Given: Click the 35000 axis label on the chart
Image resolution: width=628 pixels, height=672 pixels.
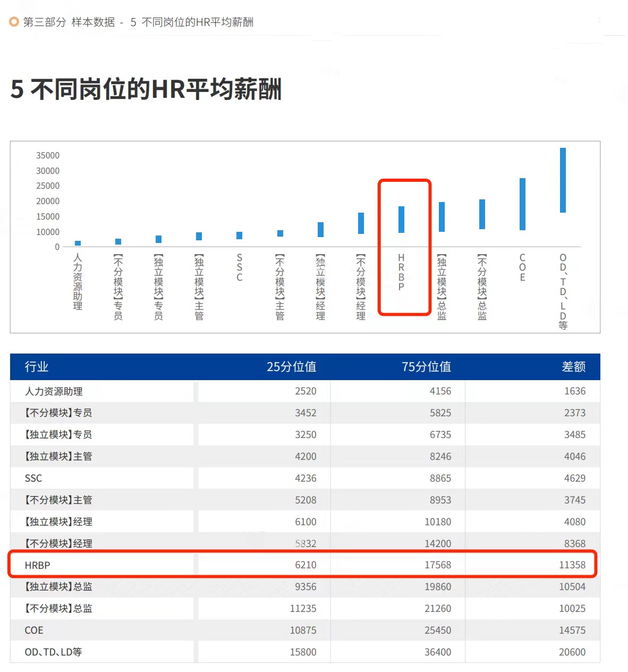Looking at the screenshot, I should coord(48,155).
